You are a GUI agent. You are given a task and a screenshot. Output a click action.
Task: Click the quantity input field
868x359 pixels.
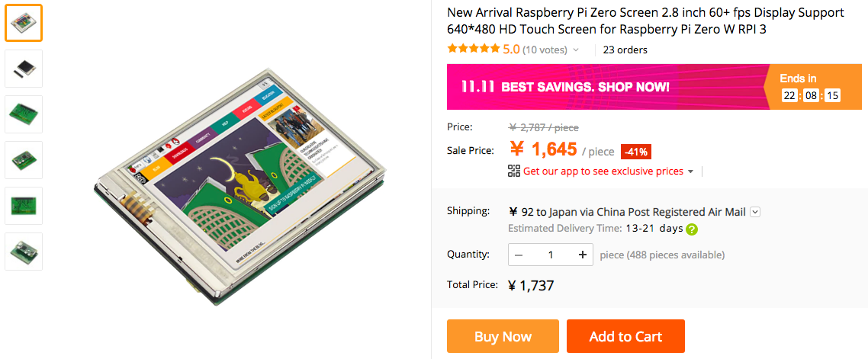550,255
